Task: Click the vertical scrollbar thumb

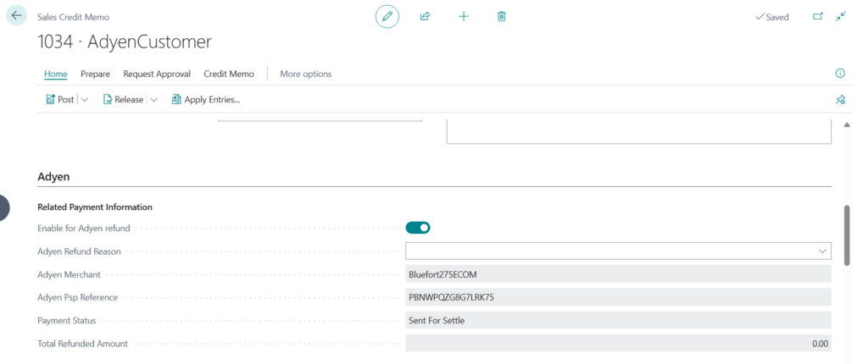Action: 846,234
